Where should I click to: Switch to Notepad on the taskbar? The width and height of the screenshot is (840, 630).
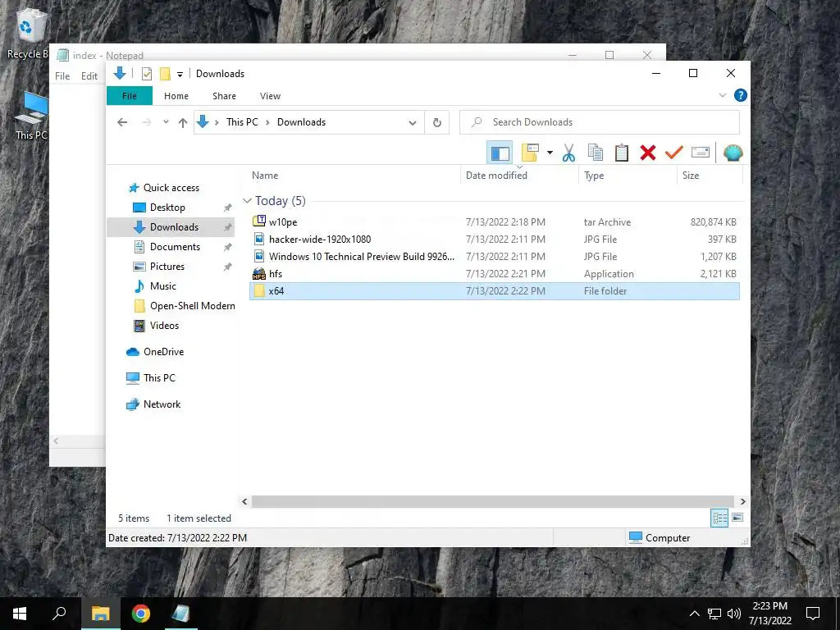(180, 614)
